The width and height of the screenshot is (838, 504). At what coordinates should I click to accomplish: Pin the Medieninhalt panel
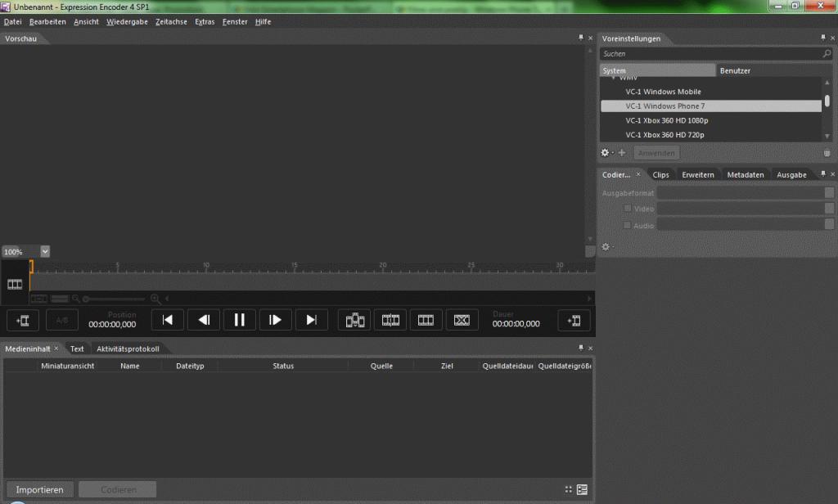581,348
